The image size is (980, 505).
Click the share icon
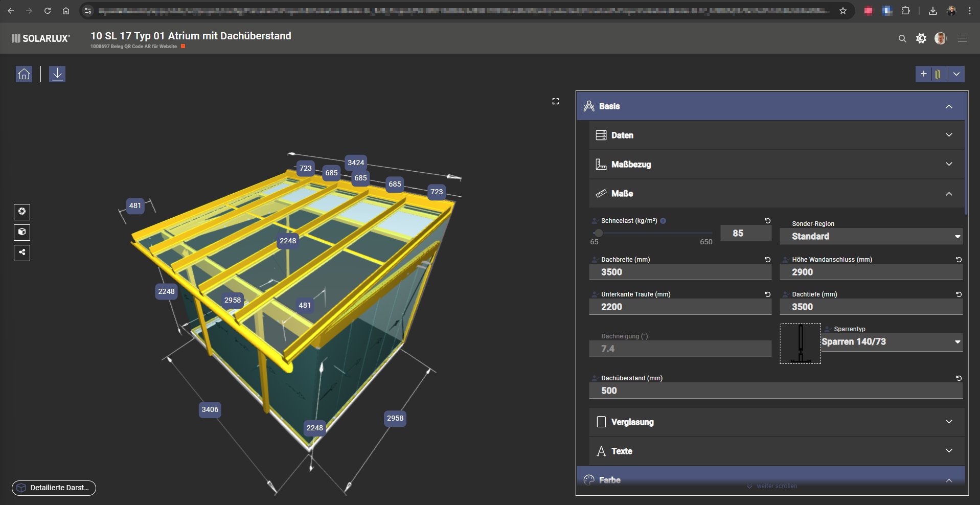pos(22,252)
